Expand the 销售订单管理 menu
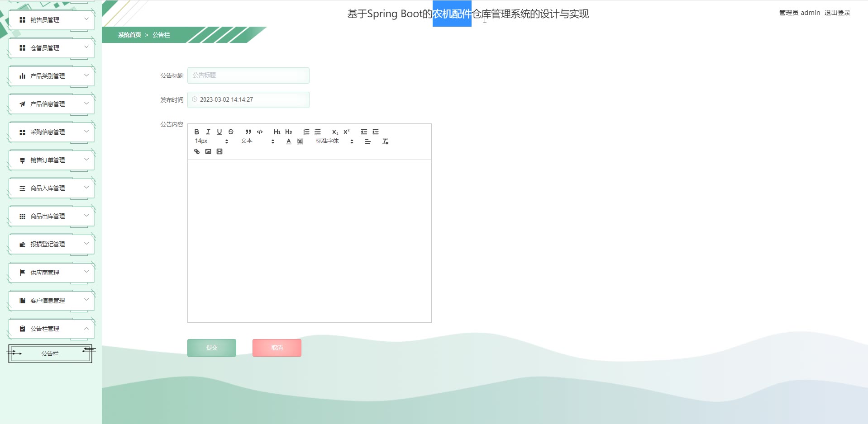This screenshot has width=868, height=424. coord(51,160)
